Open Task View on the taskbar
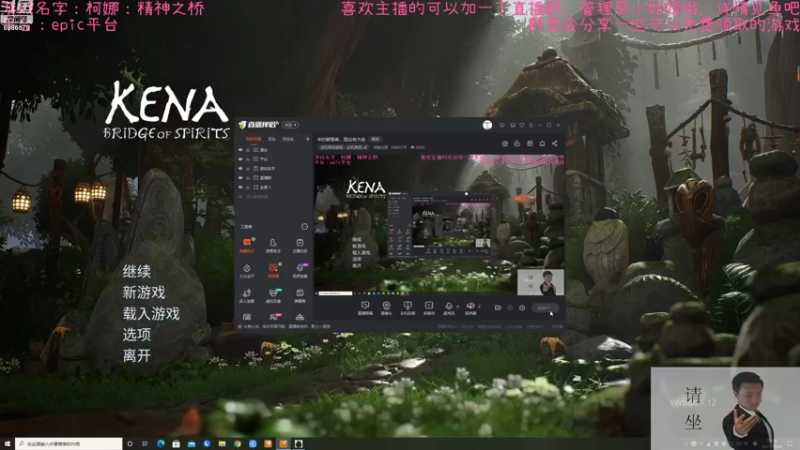The height and width of the screenshot is (450, 800). pos(144,444)
